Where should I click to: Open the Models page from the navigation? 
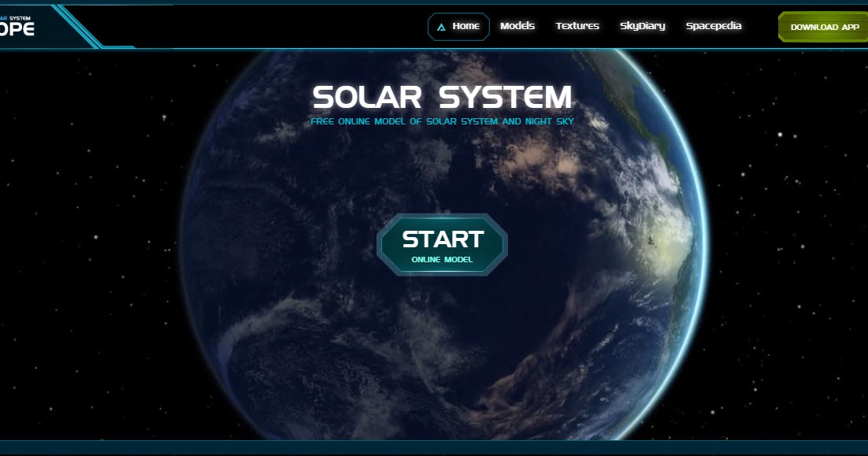tap(517, 26)
